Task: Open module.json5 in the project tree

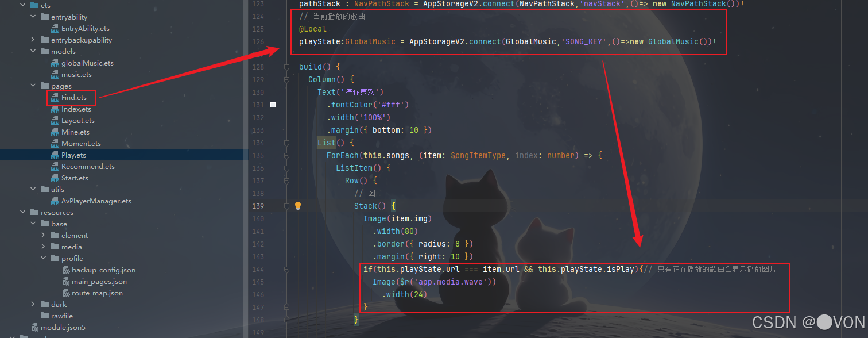Action: click(63, 327)
